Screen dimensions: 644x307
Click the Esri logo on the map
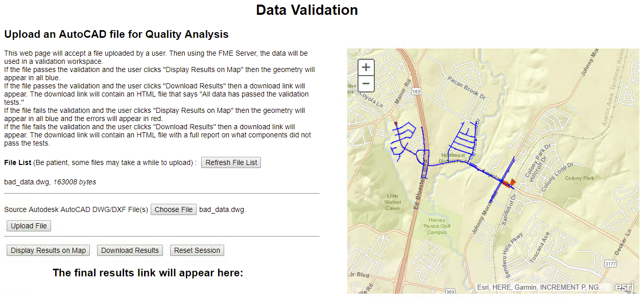(624, 287)
